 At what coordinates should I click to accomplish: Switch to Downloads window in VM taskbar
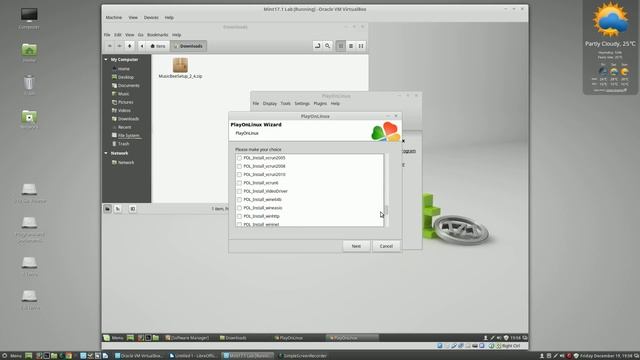pos(233,338)
